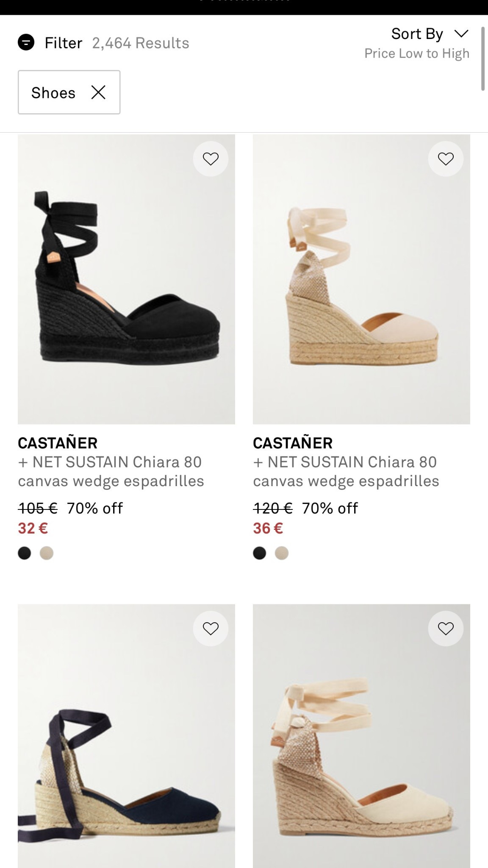Viewport: 488px width, 868px height.
Task: Click the Filter label text
Action: [x=64, y=43]
